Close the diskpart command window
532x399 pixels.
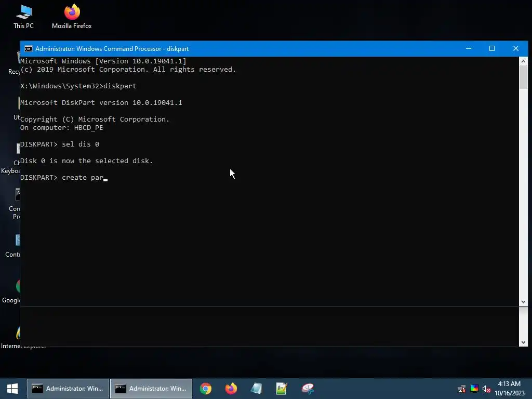pos(516,48)
